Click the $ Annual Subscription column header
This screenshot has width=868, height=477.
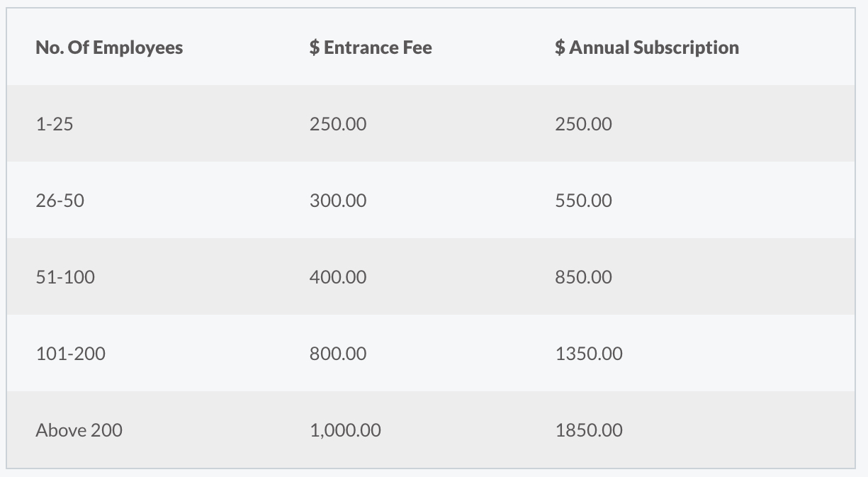[x=647, y=47]
